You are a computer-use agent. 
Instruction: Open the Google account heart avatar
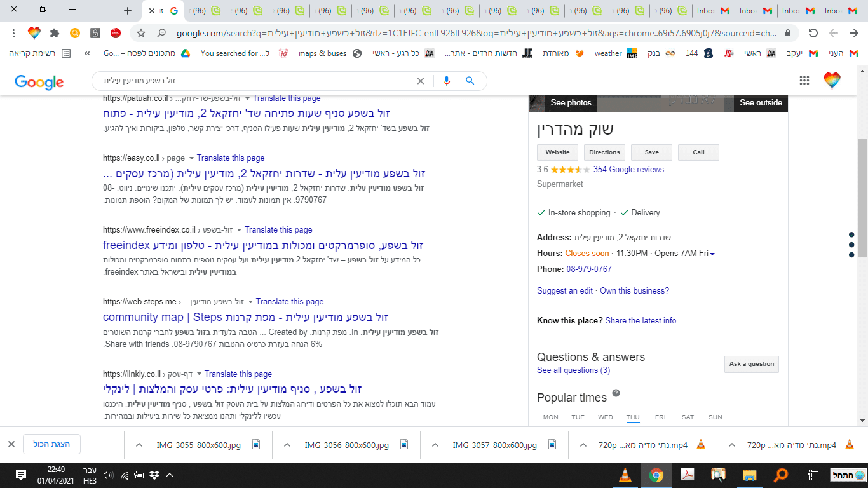[832, 80]
